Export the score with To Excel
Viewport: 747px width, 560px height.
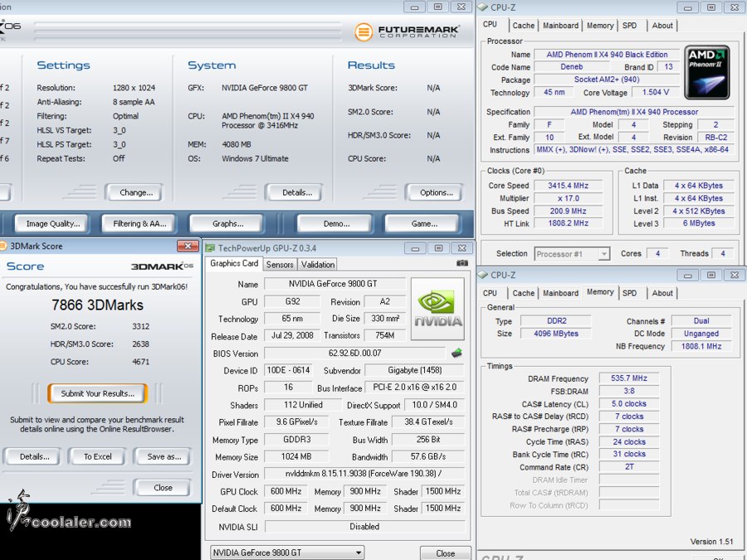(98, 456)
